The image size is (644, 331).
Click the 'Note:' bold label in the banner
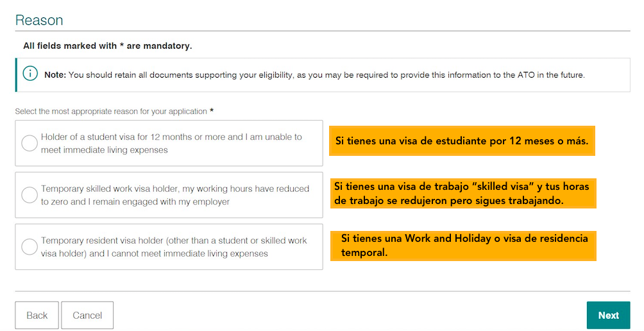(x=55, y=75)
